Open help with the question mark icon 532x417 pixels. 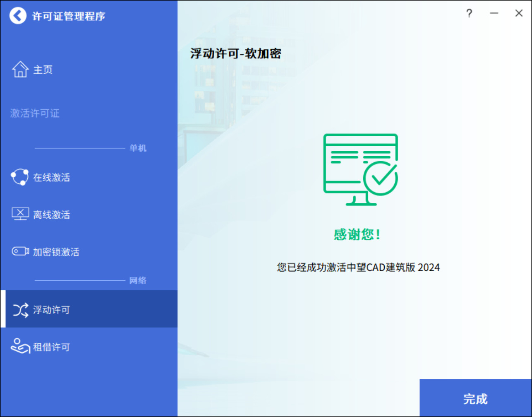pyautogui.click(x=469, y=14)
